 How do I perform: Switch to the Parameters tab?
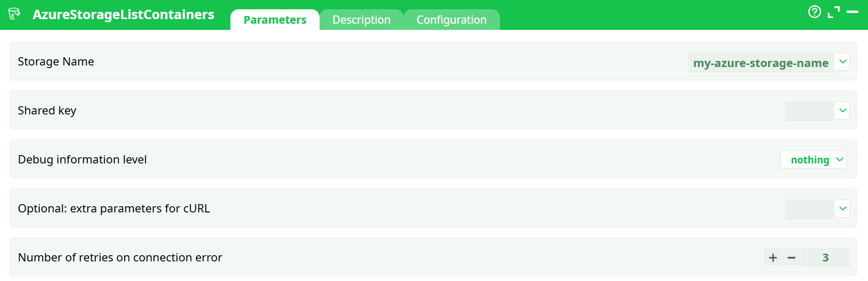(275, 20)
